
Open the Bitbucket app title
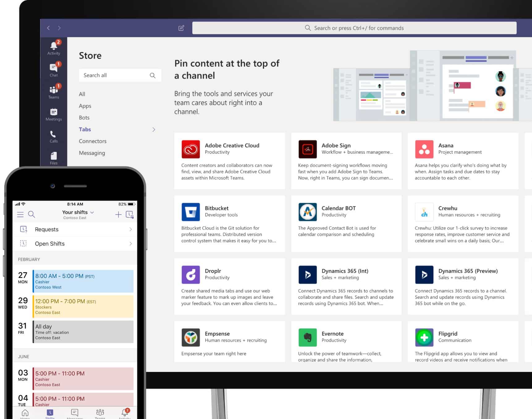point(217,208)
